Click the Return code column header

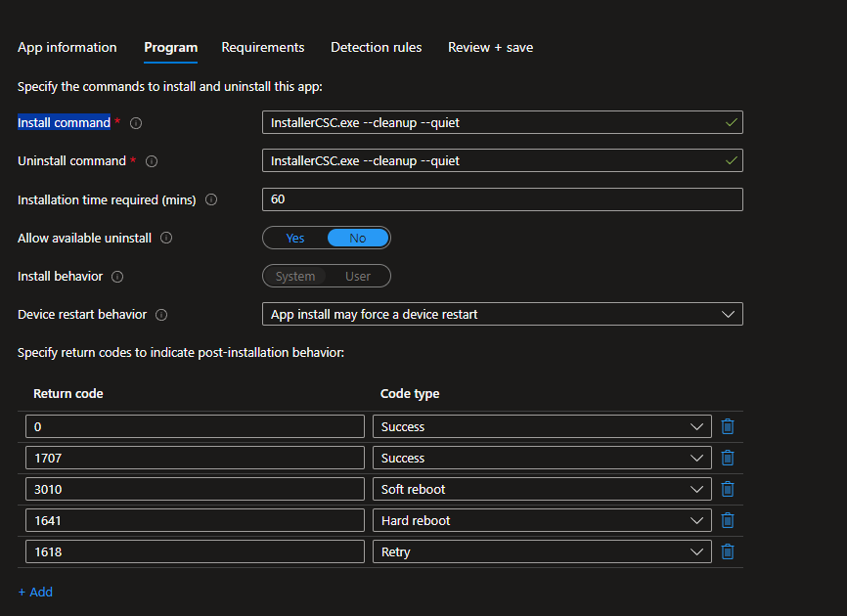click(68, 394)
